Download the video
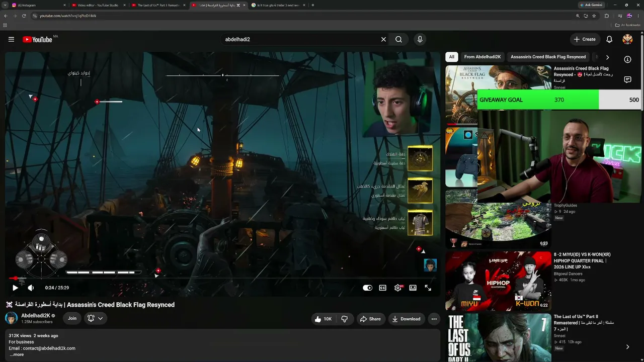This screenshot has height=362, width=644. 407,319
